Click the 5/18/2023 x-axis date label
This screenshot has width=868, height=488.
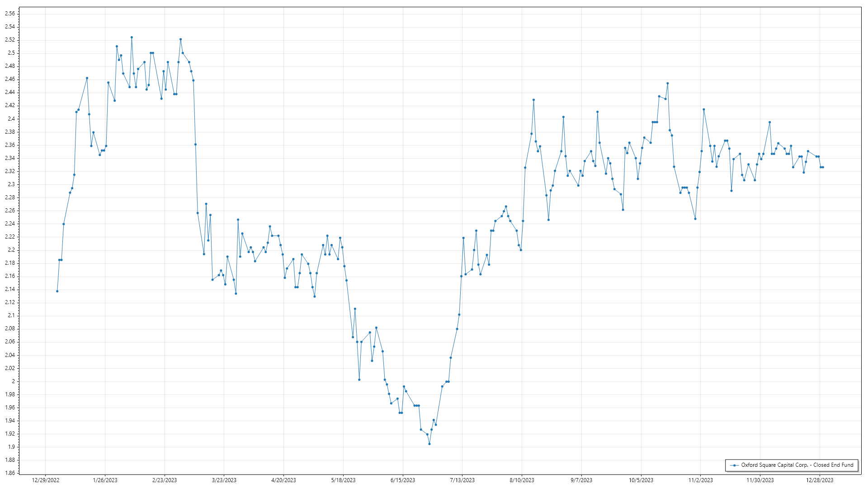tap(343, 480)
